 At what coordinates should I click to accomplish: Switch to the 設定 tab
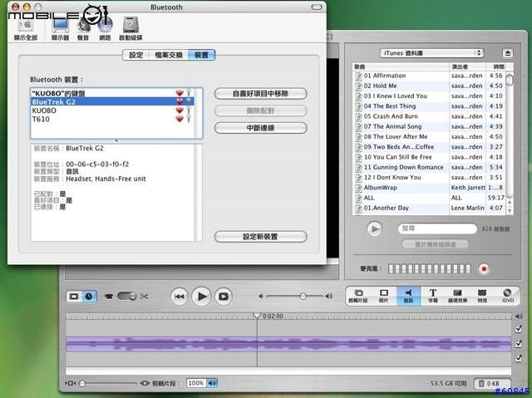click(x=135, y=55)
